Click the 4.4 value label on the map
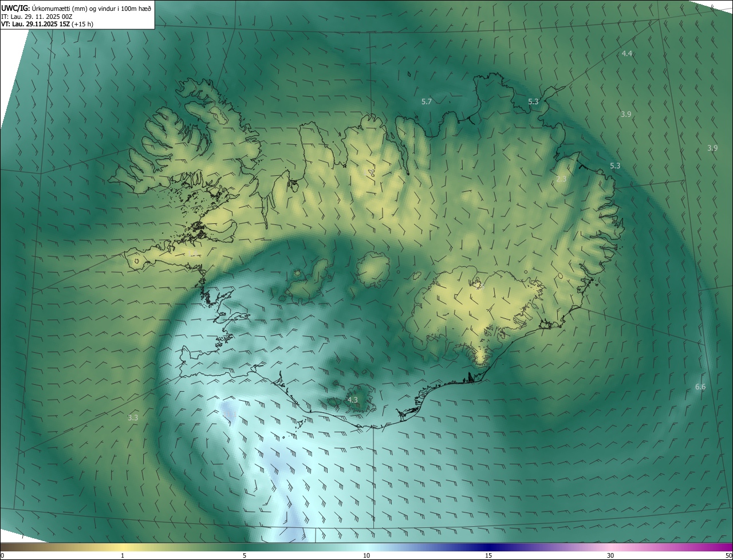The height and width of the screenshot is (560, 733). point(627,53)
